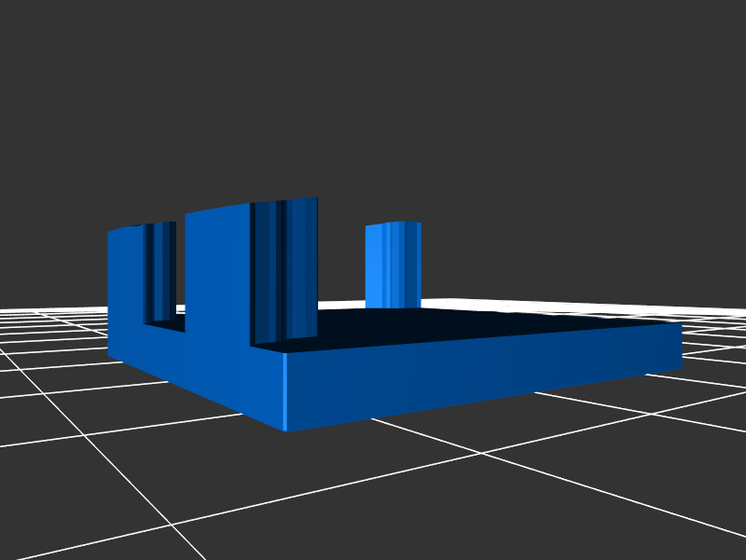This screenshot has width=746, height=560.
Task: Click the leftmost wall panel of the model
Action: click(x=125, y=289)
